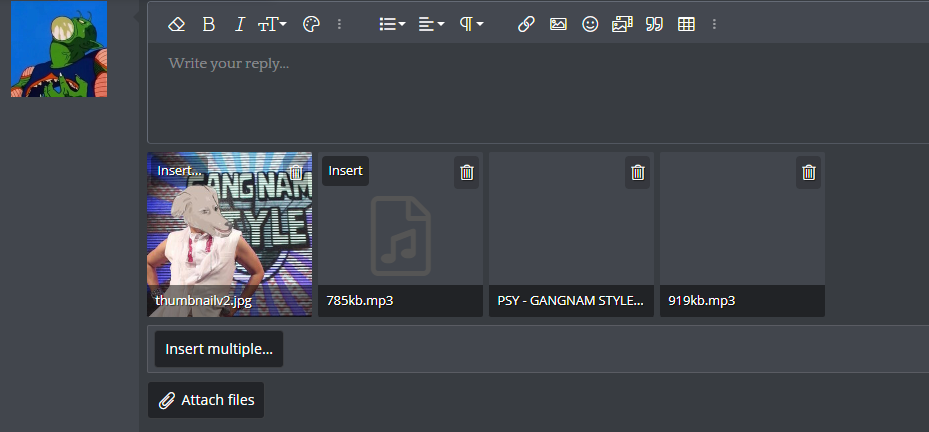929x432 pixels.
Task: Click the Attach files button
Action: point(206,400)
